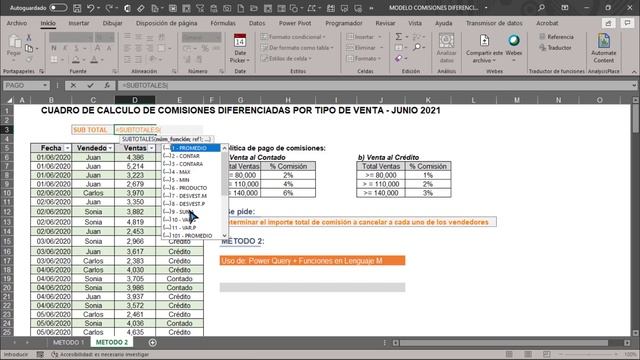Click the horizontal scrollbar at bottom
The height and width of the screenshot is (360, 640).
pyautogui.click(x=511, y=343)
